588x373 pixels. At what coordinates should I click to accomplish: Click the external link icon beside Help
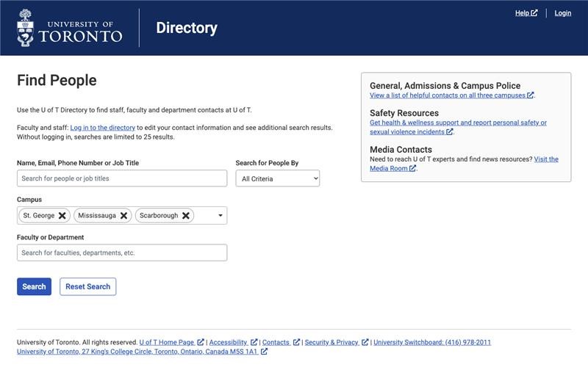(534, 12)
